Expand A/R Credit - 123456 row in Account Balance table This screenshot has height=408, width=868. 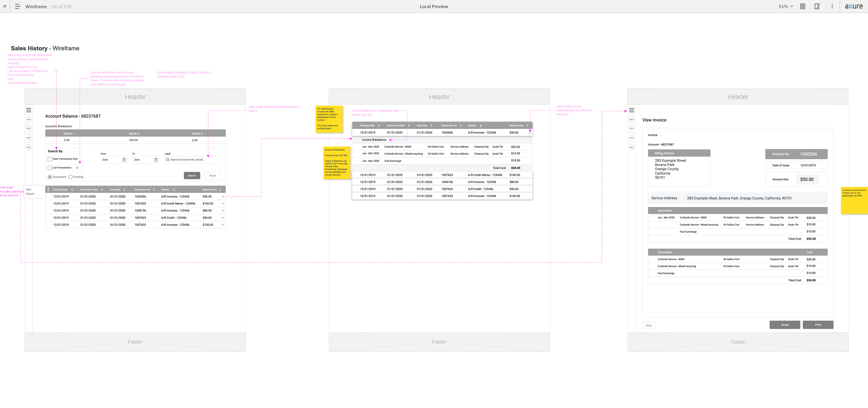(223, 218)
